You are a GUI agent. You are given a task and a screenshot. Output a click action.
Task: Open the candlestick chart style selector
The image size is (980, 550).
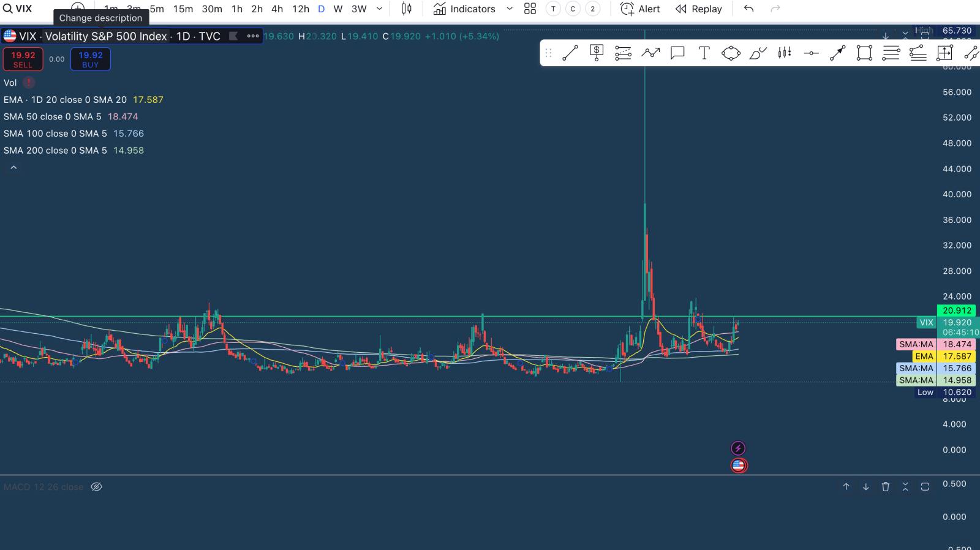pyautogui.click(x=407, y=9)
